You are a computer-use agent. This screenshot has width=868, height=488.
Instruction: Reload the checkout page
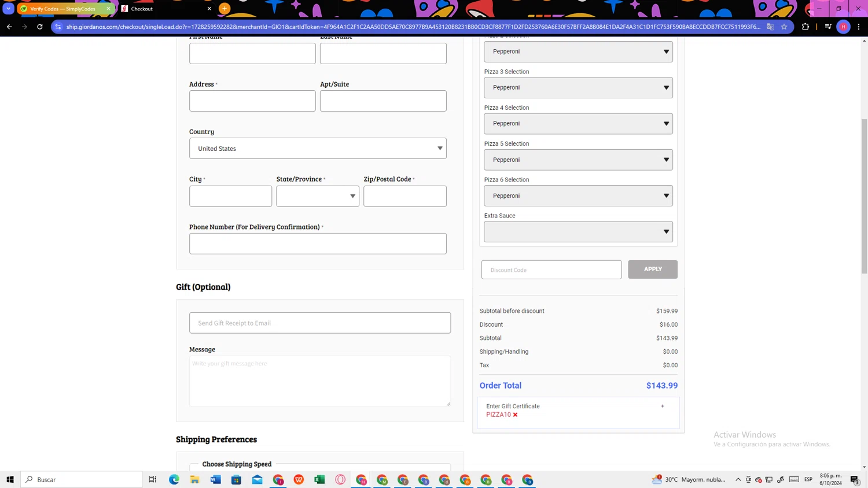pos(40,27)
